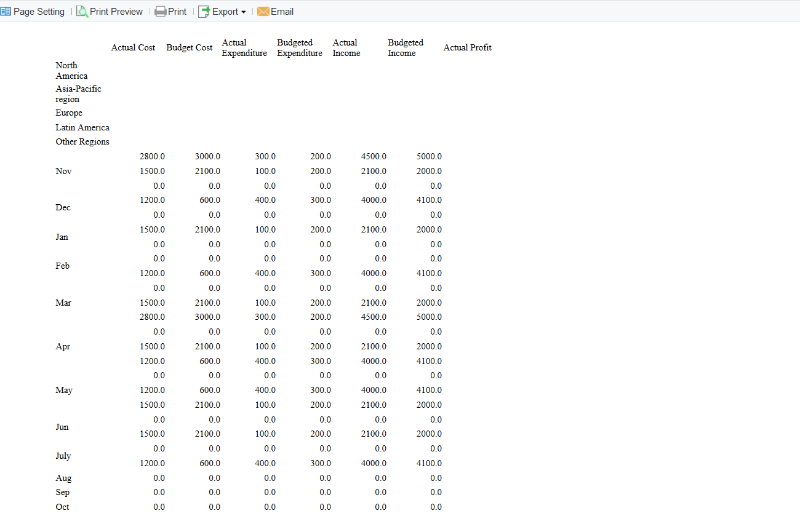Click the Page Setting icon
This screenshot has height=532, width=800.
coord(6,11)
